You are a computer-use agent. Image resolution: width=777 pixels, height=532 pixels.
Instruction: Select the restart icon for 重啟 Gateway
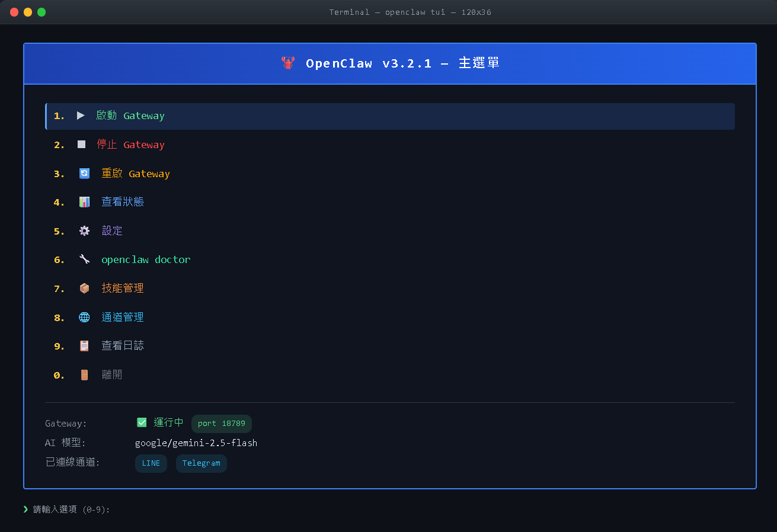84,173
